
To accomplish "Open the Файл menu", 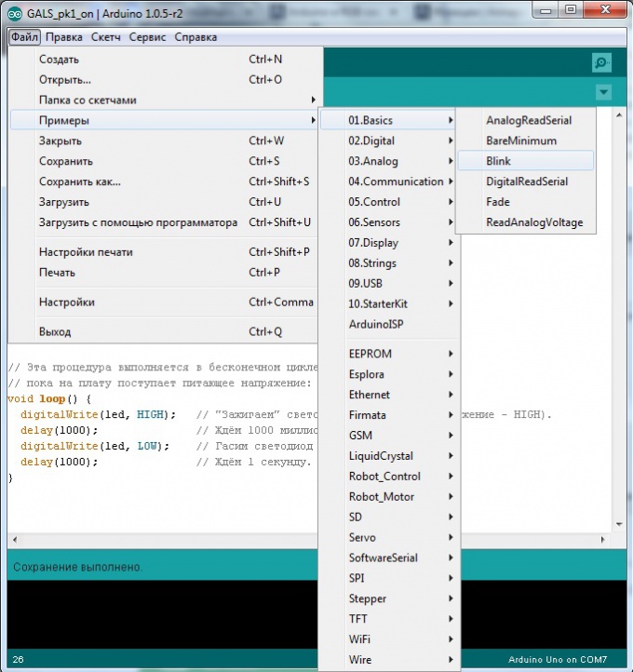I will [24, 37].
